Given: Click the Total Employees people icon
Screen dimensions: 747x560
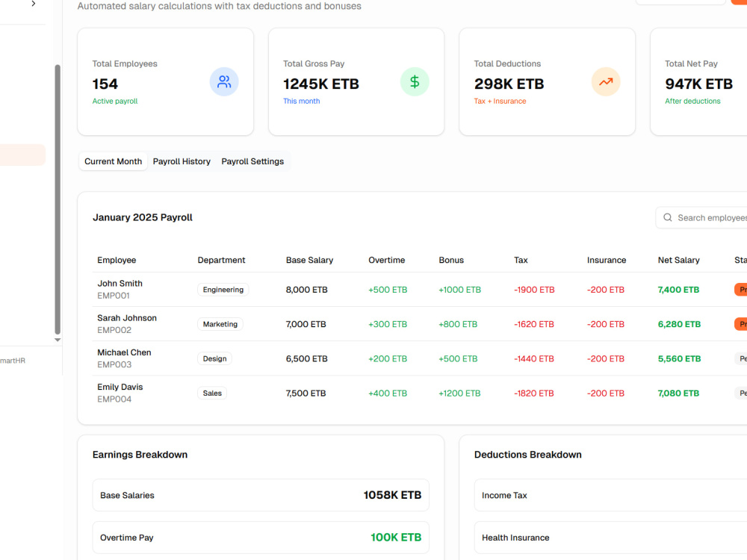Looking at the screenshot, I should (224, 82).
